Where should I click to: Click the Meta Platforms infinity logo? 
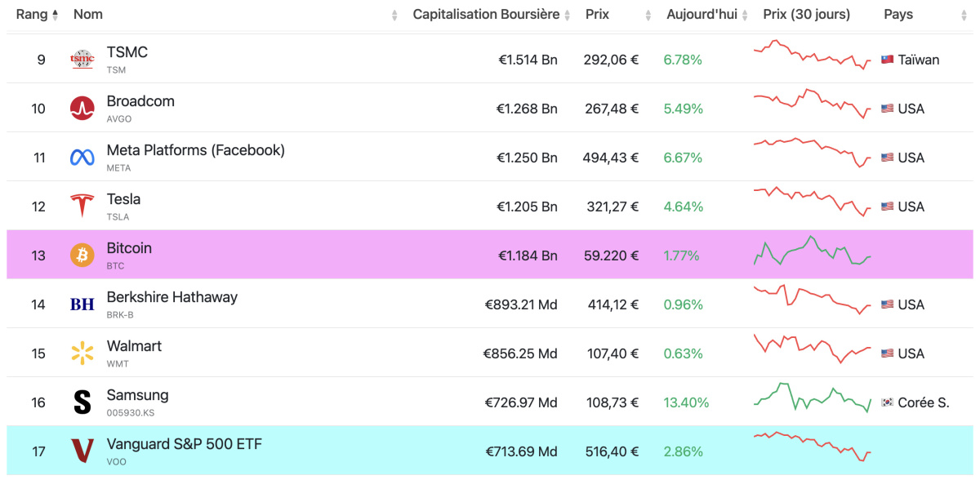(x=82, y=158)
